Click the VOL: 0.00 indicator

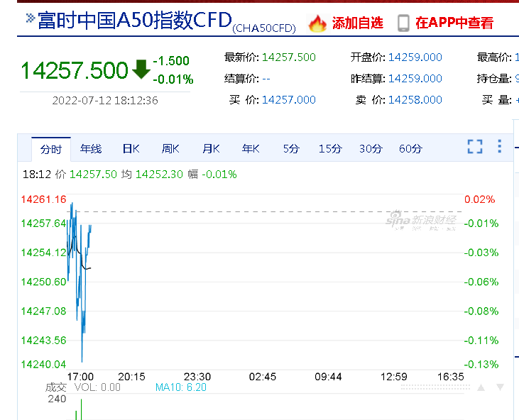97,387
